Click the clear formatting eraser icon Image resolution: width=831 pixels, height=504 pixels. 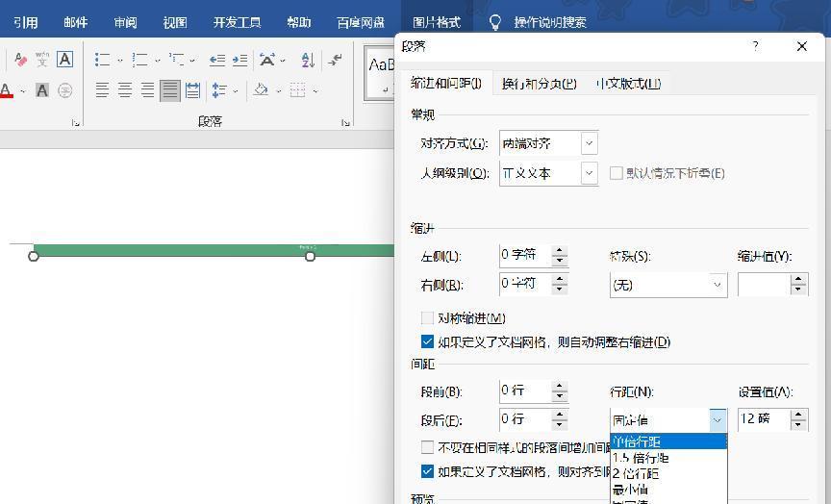tap(20, 60)
